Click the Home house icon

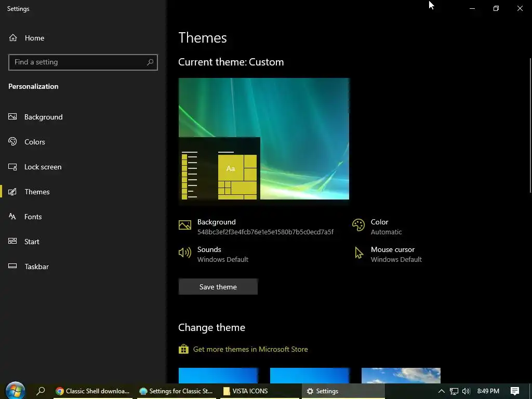coord(13,37)
